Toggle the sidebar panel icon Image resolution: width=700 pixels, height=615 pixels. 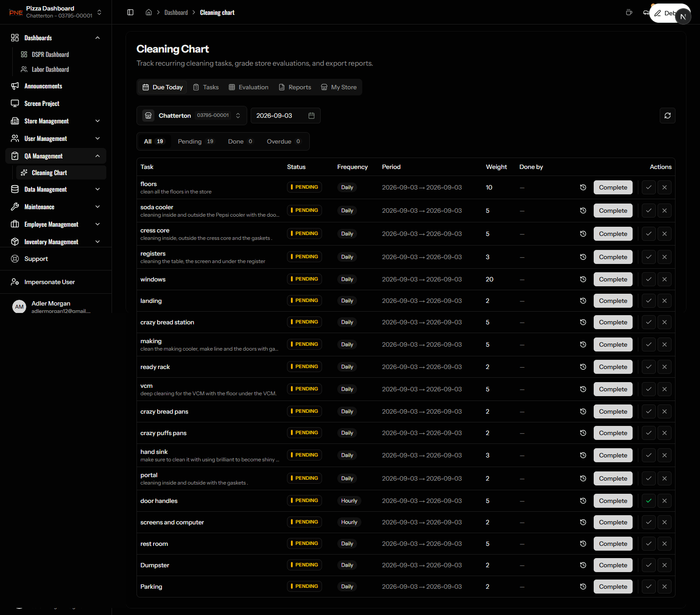[130, 12]
